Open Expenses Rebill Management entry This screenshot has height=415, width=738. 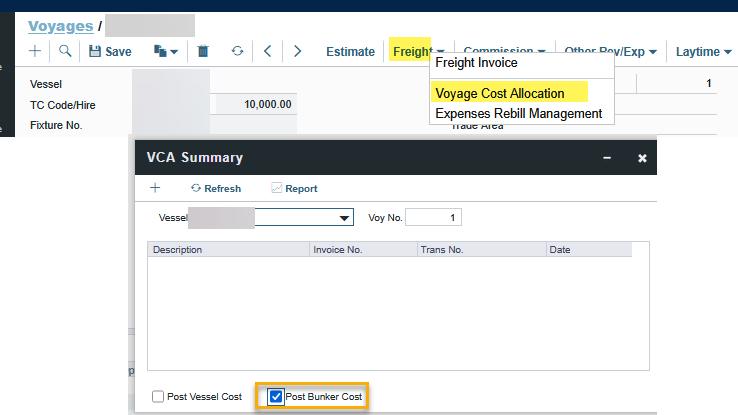pyautogui.click(x=518, y=113)
